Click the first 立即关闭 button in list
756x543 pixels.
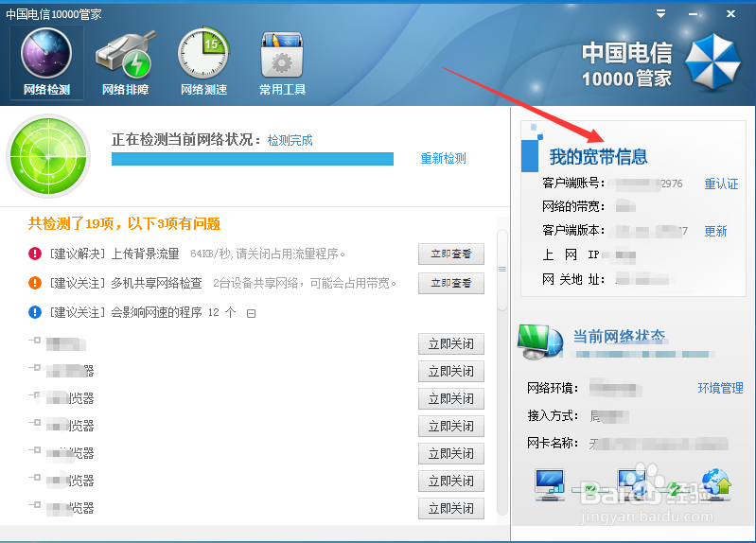click(450, 343)
